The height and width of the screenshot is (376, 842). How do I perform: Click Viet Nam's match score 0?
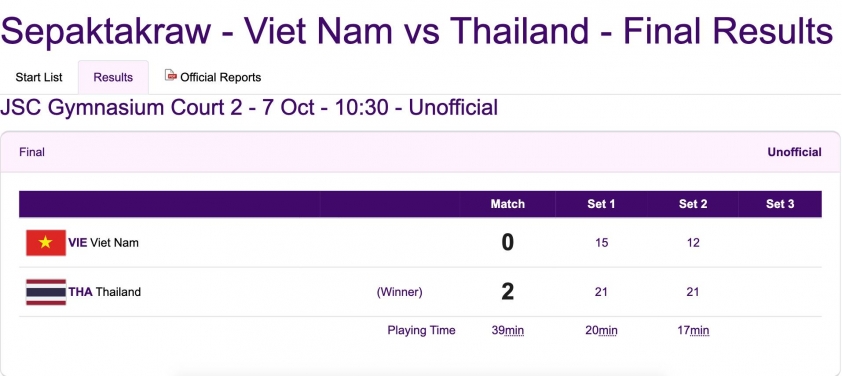[507, 243]
